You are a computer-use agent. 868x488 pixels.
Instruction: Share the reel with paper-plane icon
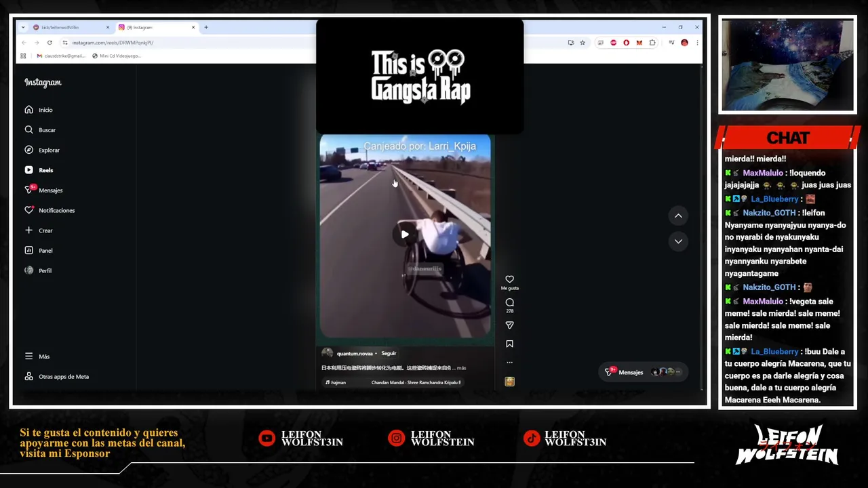click(509, 325)
